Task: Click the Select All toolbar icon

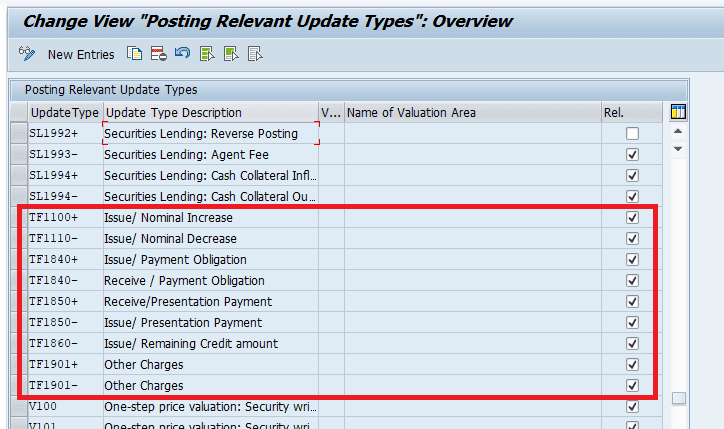Action: click(206, 54)
